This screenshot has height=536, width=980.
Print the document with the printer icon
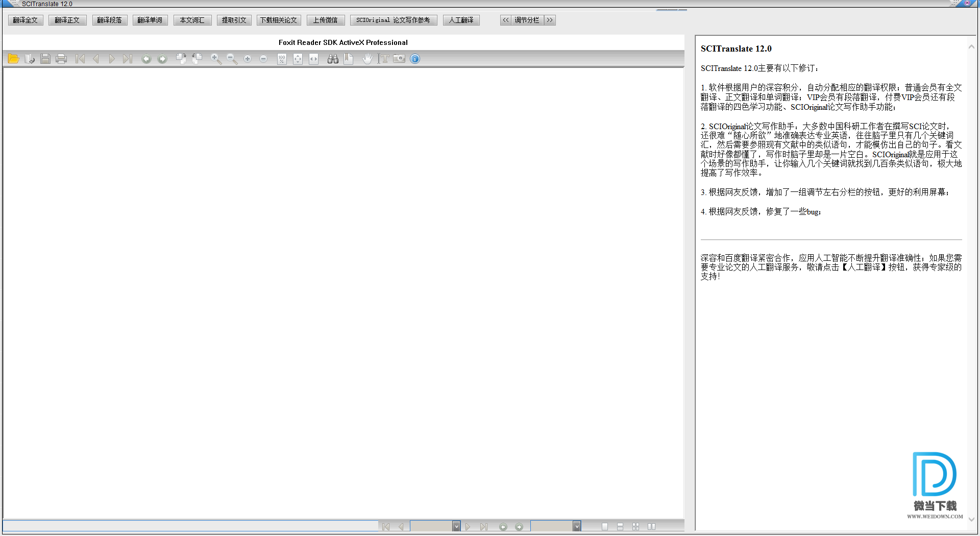click(61, 59)
